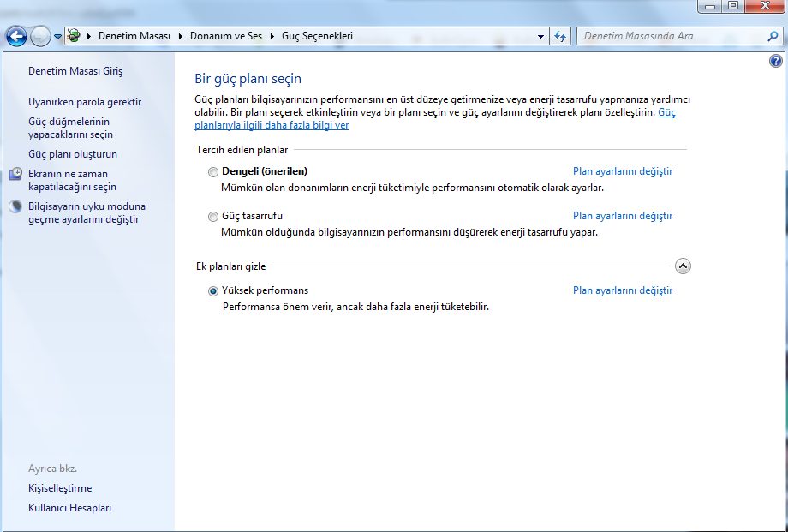788x532 pixels.
Task: Maximize the Güç Seçenekleri window
Action: click(733, 6)
